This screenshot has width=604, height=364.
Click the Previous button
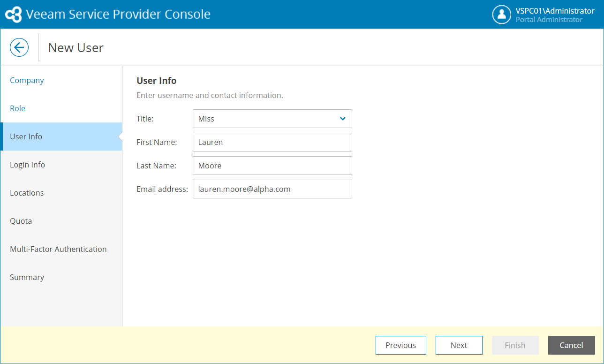point(401,345)
